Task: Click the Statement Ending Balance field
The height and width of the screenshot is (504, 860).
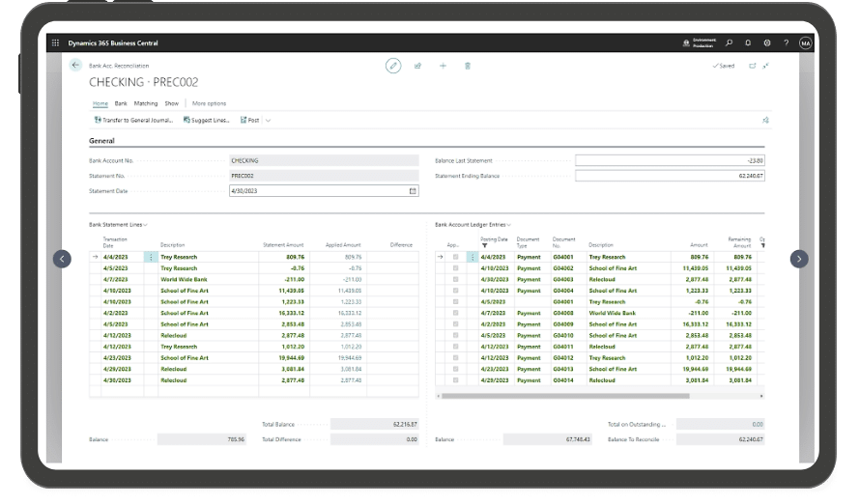Action: click(670, 176)
